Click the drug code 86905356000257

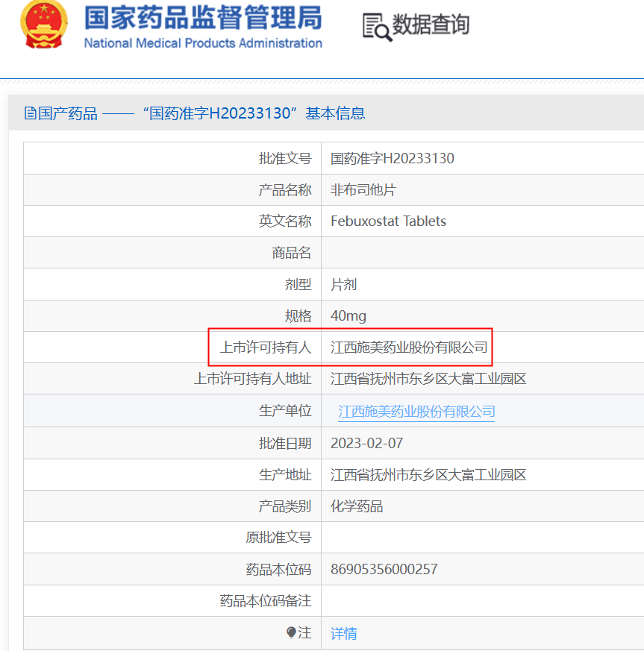point(384,570)
